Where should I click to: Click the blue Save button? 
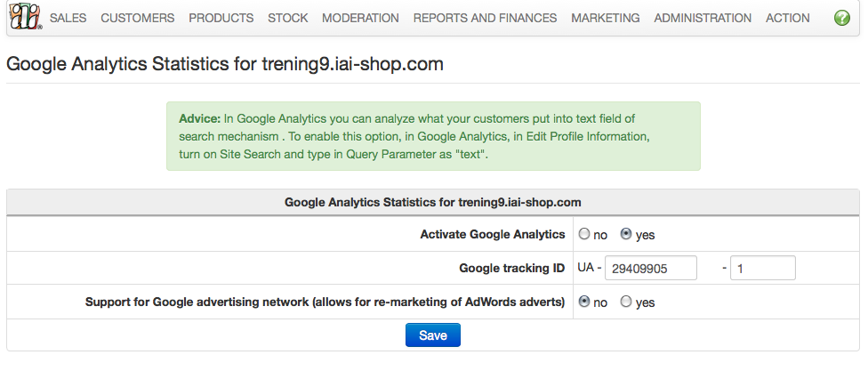point(433,335)
